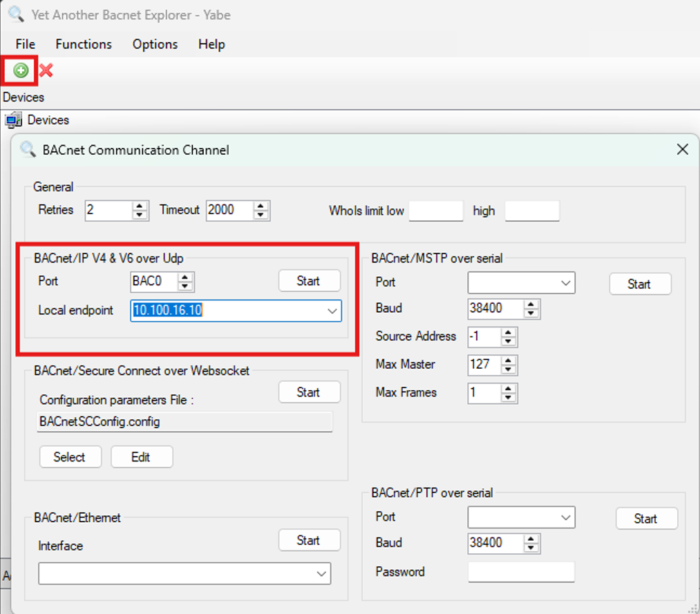Open the Help menu

pos(211,44)
